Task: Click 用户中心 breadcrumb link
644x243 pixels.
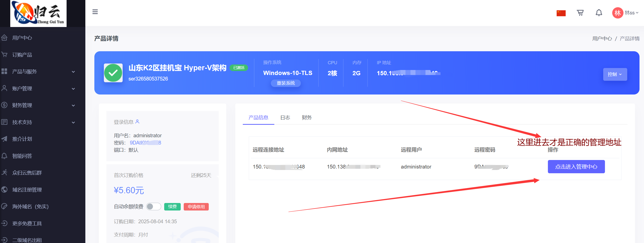Action: click(602, 38)
